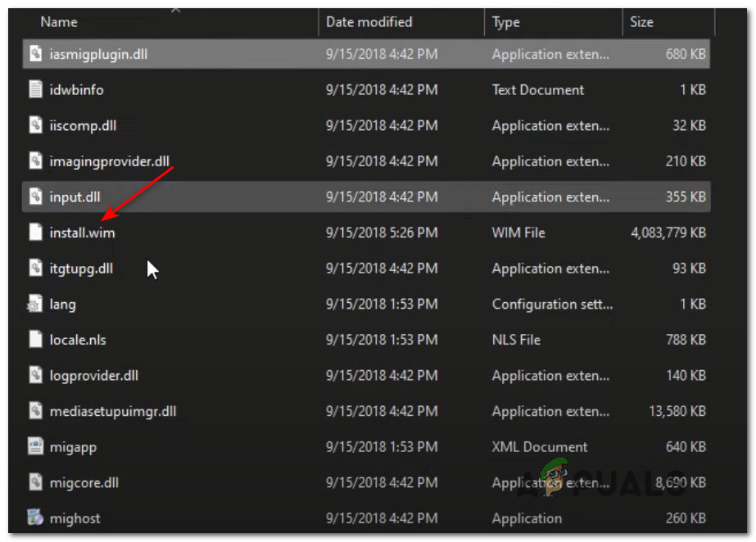Image resolution: width=756 pixels, height=542 pixels.
Task: Click the logprovider.dll file icon
Action: click(x=36, y=375)
